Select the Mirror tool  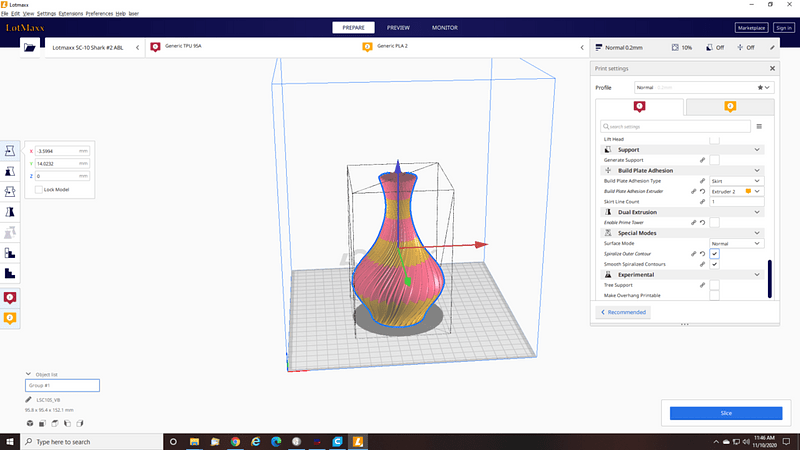click(10, 212)
